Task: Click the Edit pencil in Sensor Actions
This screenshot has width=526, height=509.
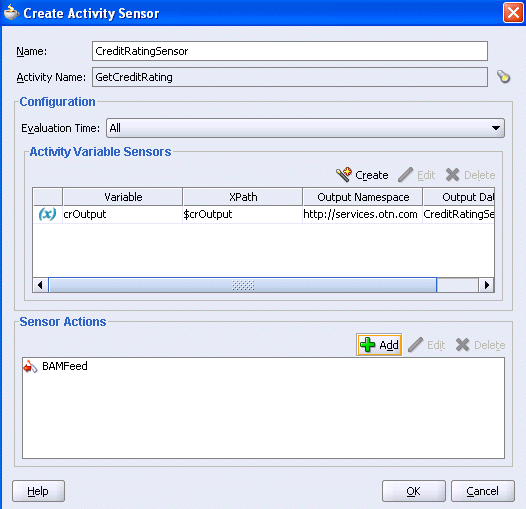Action: click(x=426, y=345)
